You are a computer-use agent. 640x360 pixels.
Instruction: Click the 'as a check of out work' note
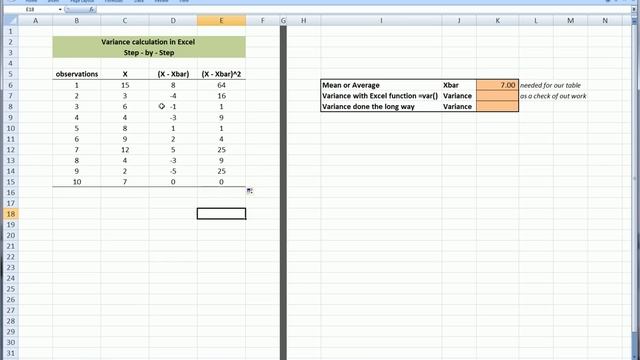(x=553, y=96)
